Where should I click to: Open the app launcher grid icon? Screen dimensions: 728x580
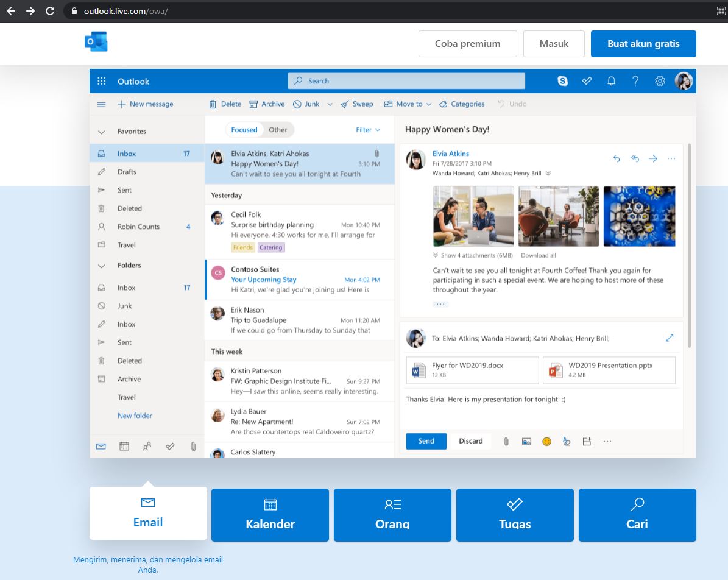coord(101,81)
